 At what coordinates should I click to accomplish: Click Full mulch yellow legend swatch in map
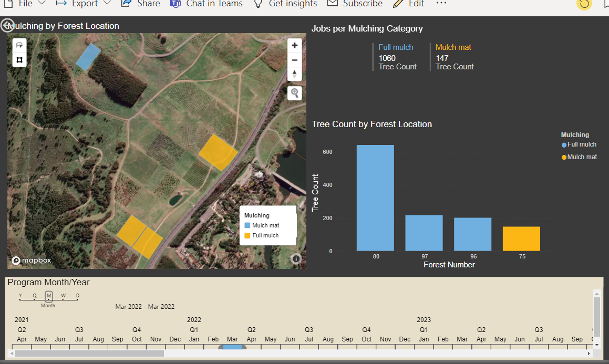pos(247,235)
